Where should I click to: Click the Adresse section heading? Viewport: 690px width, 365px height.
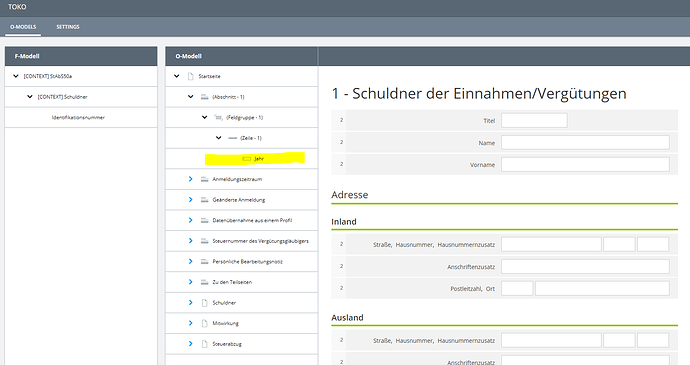(x=350, y=195)
